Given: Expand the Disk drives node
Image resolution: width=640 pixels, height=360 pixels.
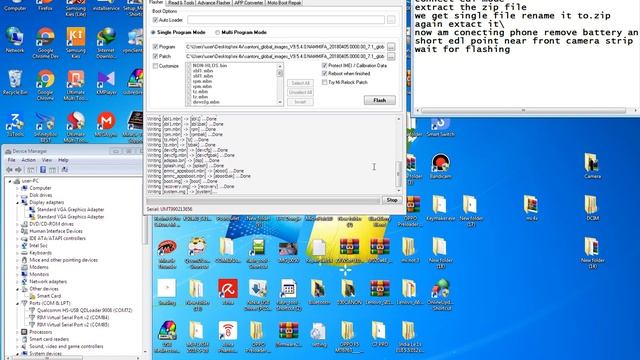Looking at the screenshot, I should (18, 195).
